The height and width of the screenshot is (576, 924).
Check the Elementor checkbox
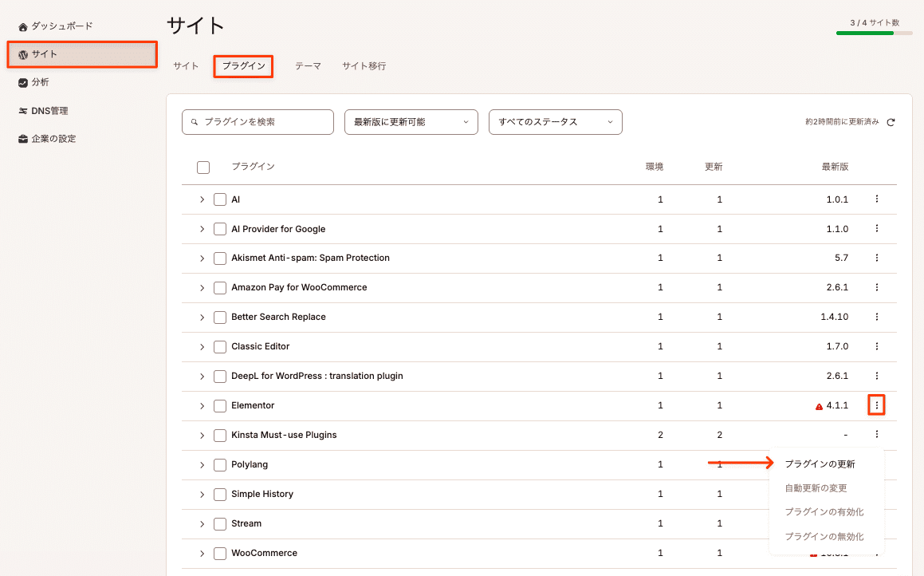(x=220, y=405)
